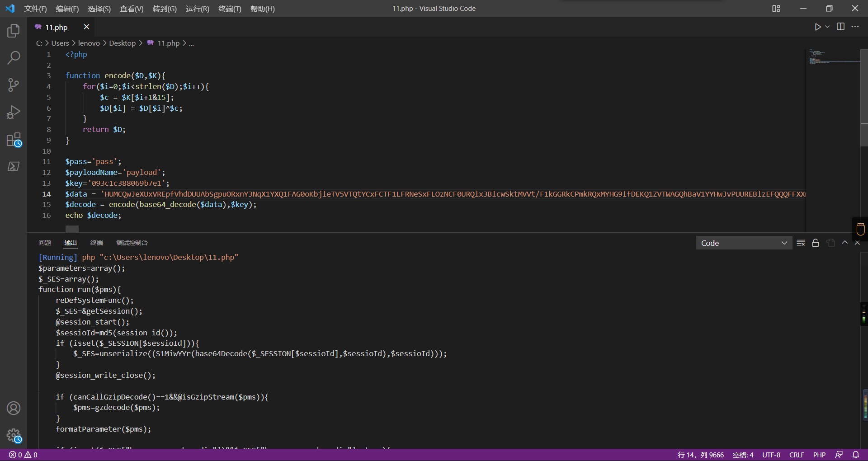868x461 pixels.
Task: Change end of line sequence CRLF
Action: (797, 455)
